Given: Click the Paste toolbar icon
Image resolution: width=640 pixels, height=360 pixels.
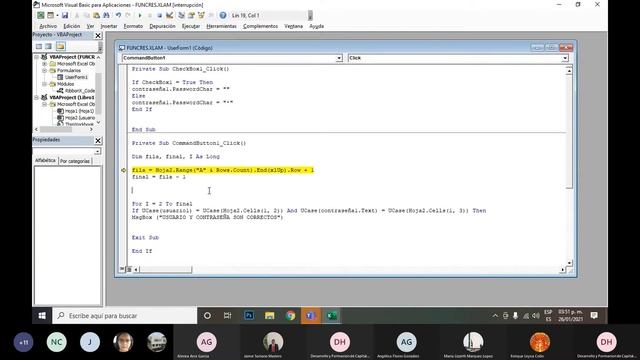Looking at the screenshot, I should (x=96, y=16).
